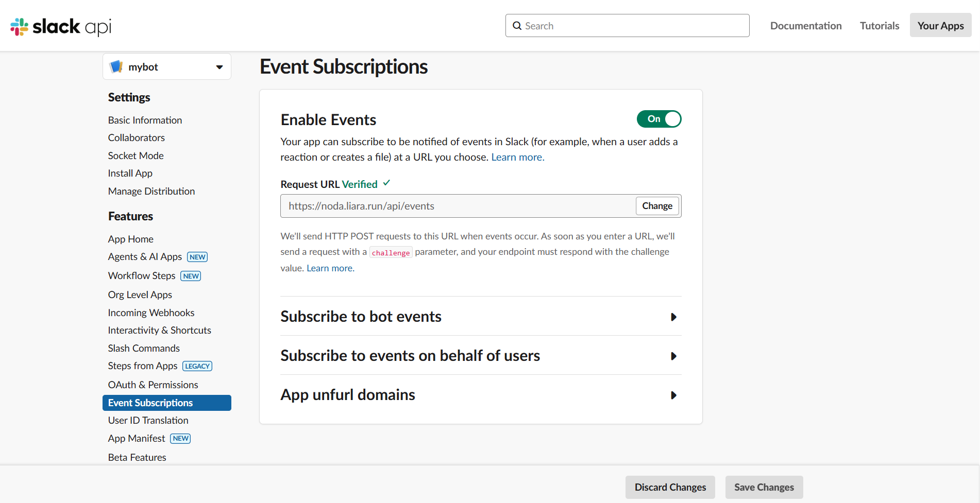Expand Subscribe to bot events section
The image size is (980, 503).
coord(481,317)
